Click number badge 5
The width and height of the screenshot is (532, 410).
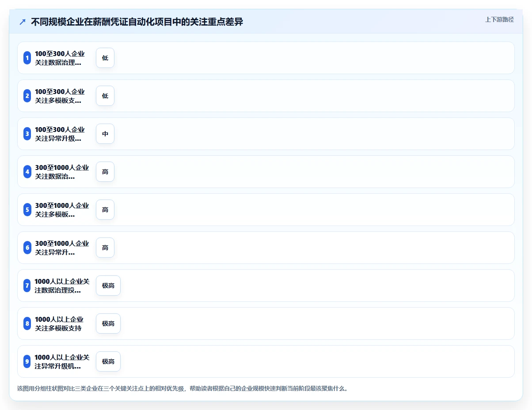pyautogui.click(x=27, y=210)
